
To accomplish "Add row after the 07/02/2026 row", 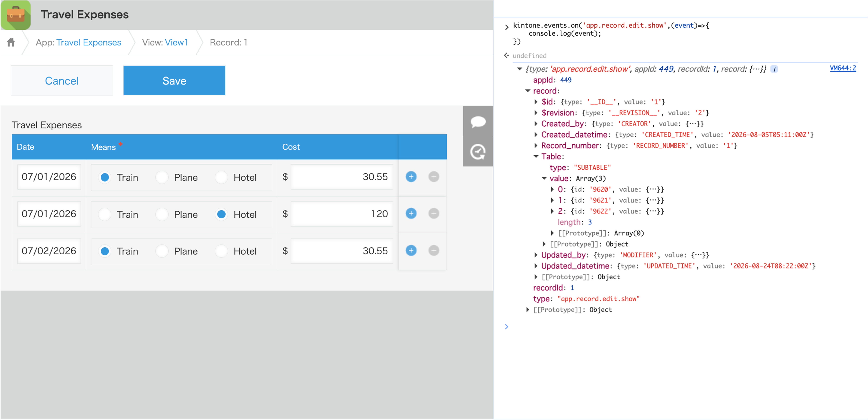I will pos(411,251).
